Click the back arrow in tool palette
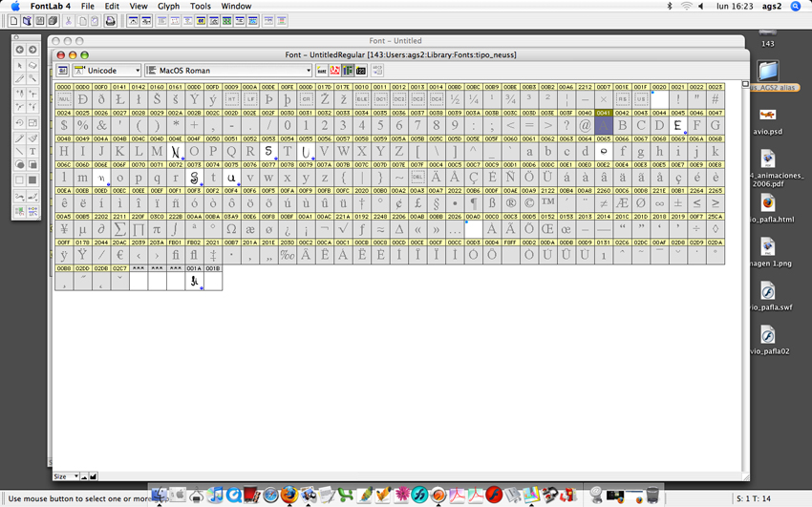The image size is (812, 507). [x=20, y=50]
